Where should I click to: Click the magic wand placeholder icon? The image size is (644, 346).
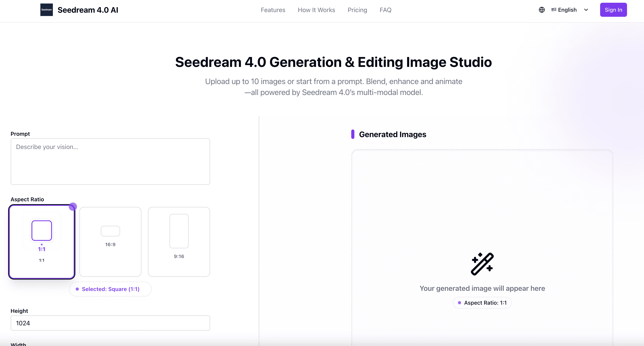tap(482, 264)
